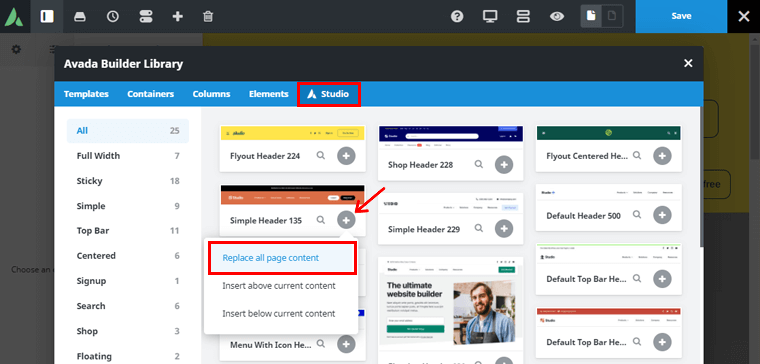Filter by Signup category
The height and width of the screenshot is (364, 760).
click(x=128, y=281)
